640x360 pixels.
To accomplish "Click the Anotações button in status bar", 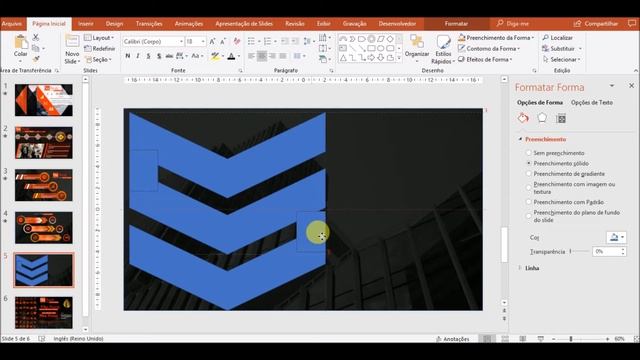I will 453,339.
